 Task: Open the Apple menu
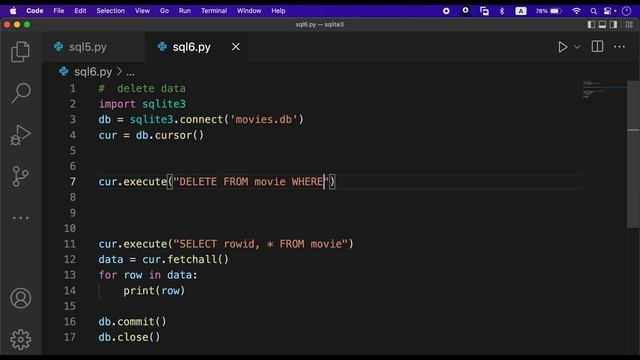point(13,11)
